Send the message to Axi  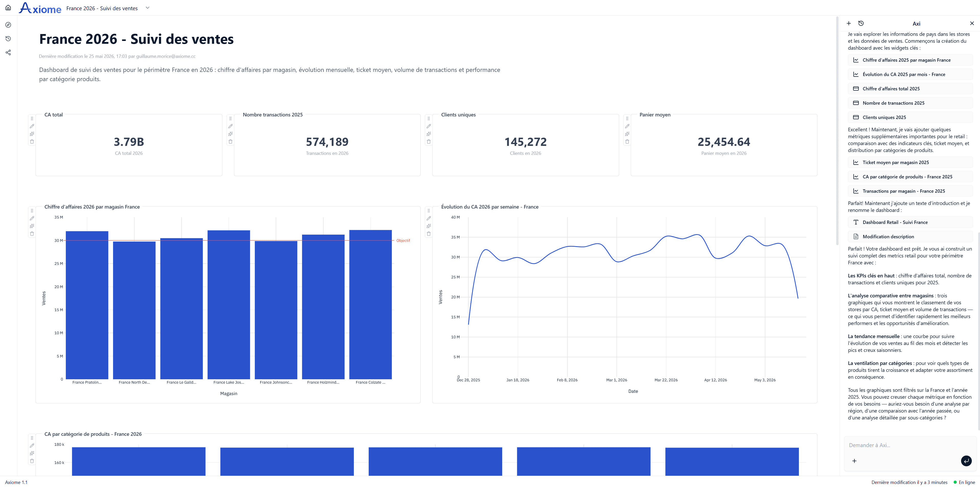[x=966, y=461]
